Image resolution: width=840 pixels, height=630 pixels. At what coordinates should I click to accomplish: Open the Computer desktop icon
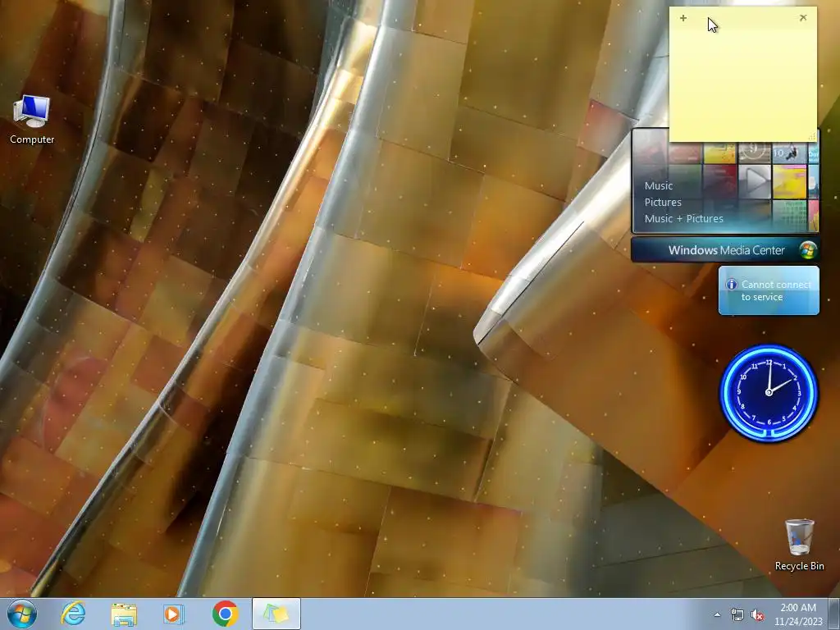pos(32,120)
